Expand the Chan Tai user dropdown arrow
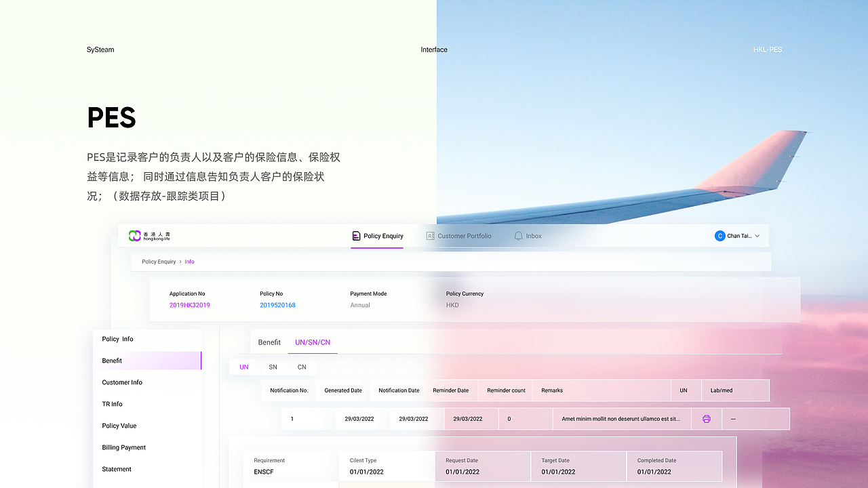Viewport: 868px width, 488px height. 757,236
